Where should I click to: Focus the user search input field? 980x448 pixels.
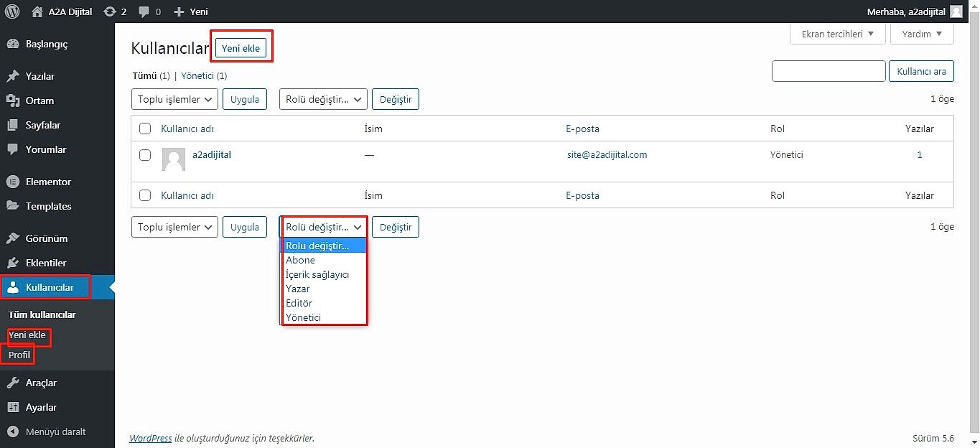click(829, 71)
